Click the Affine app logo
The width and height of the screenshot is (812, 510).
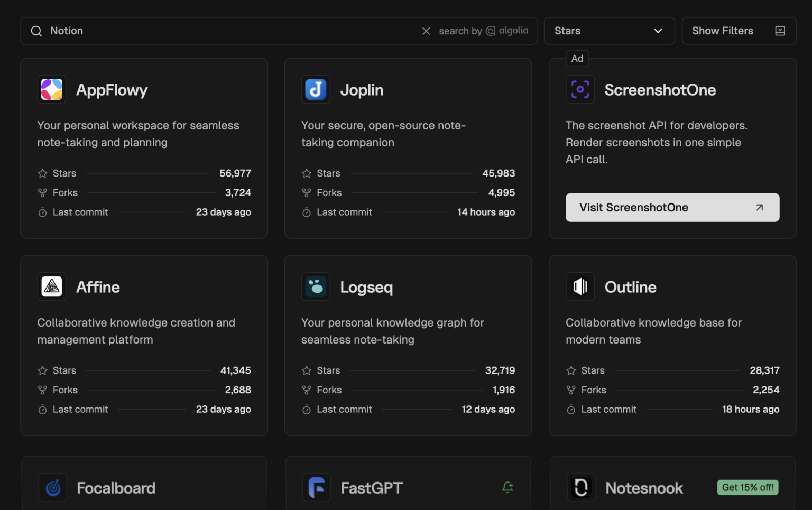[51, 286]
